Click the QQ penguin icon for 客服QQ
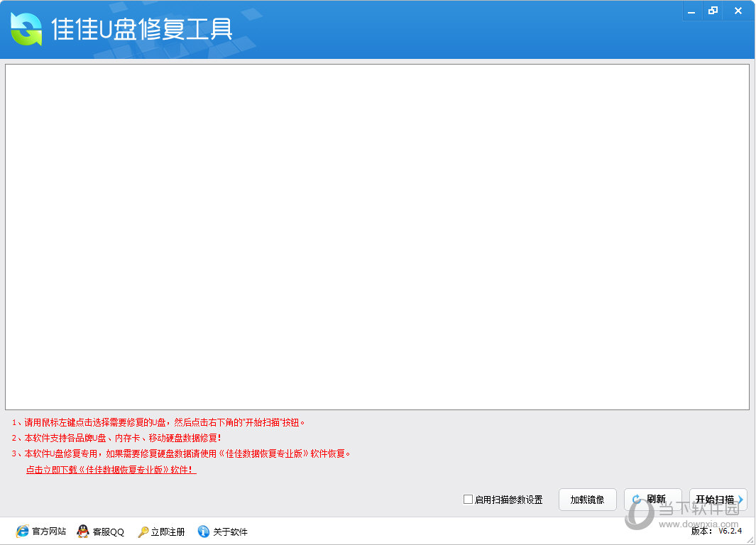 tap(83, 531)
